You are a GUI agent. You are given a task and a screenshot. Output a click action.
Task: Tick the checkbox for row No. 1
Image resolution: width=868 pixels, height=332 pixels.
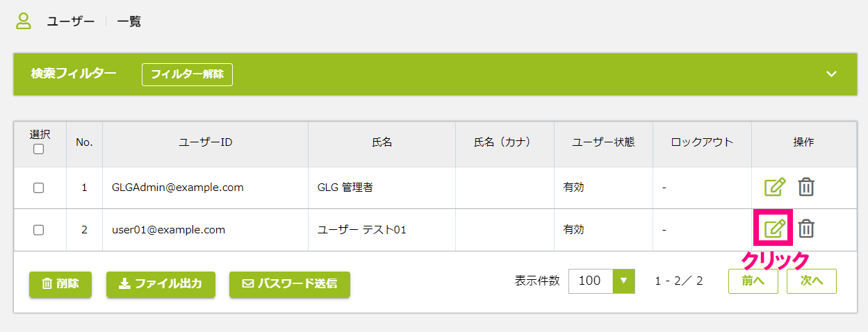39,188
